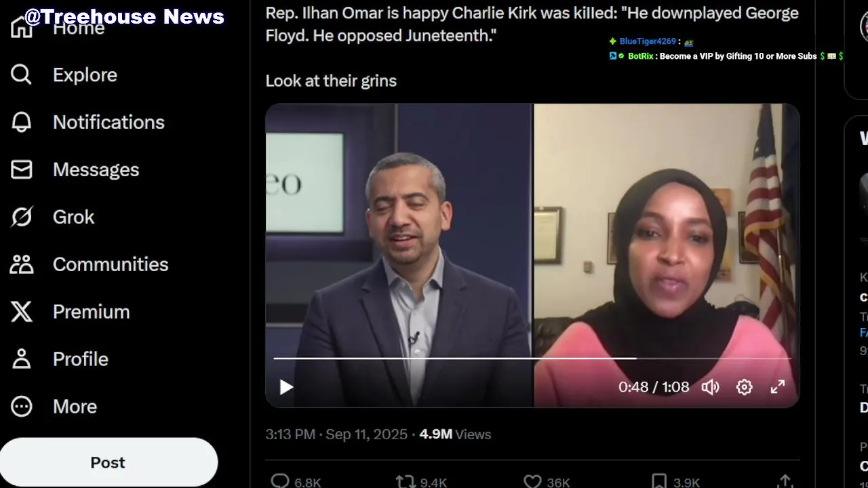Open the Notifications bell
This screenshot has width=868, height=488.
(87, 122)
